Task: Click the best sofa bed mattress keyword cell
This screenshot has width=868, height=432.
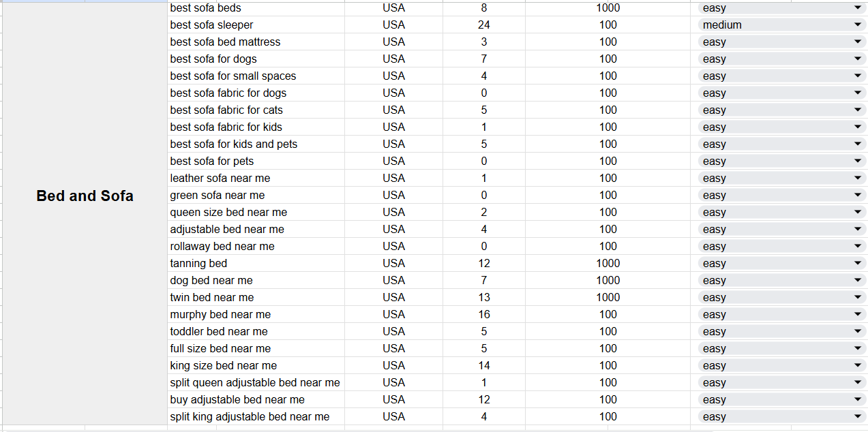Action: [x=225, y=42]
